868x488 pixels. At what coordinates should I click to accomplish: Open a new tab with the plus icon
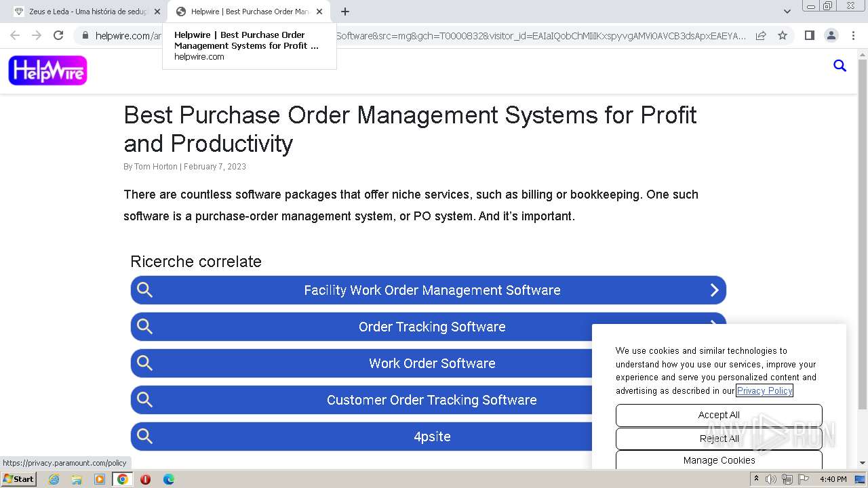click(x=345, y=12)
